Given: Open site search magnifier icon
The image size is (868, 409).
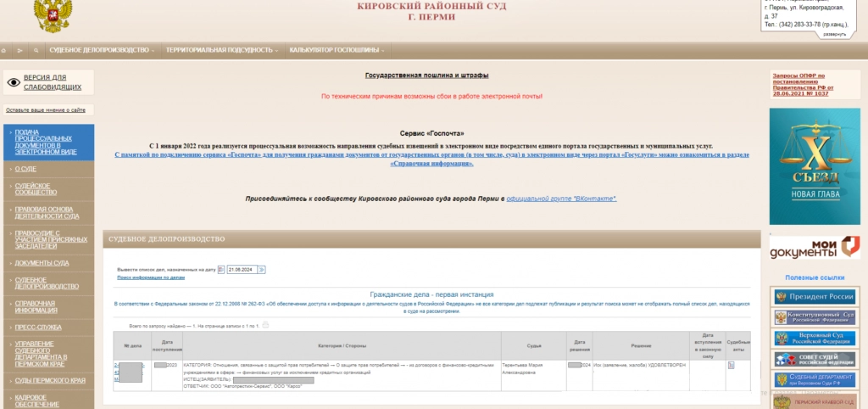Looking at the screenshot, I should (x=36, y=50).
